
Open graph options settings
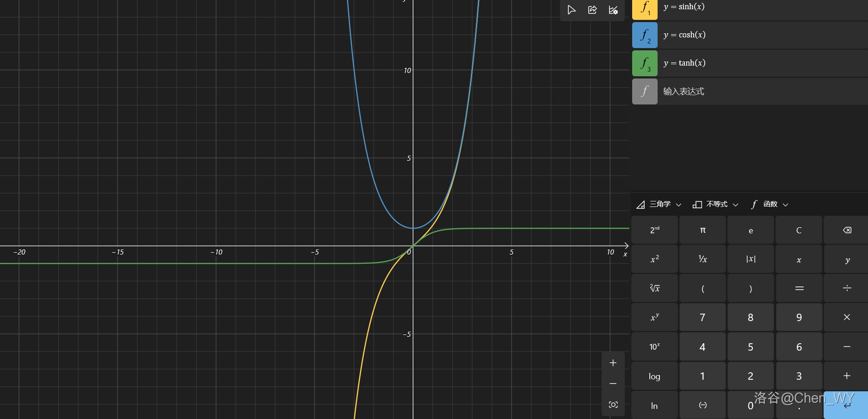tap(613, 10)
